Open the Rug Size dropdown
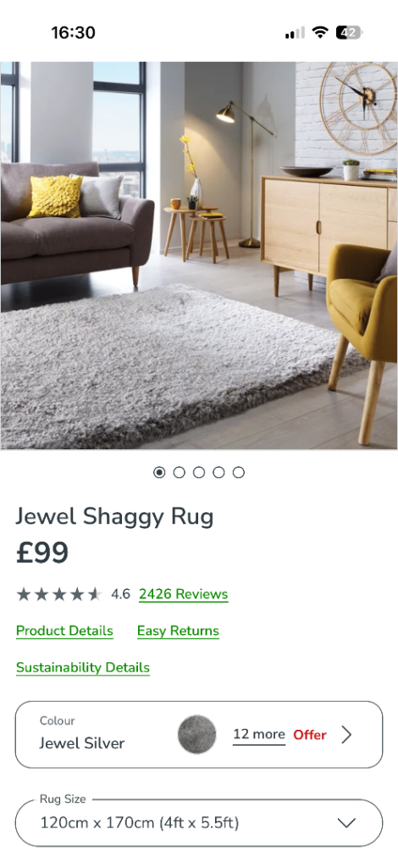 pyautogui.click(x=199, y=822)
